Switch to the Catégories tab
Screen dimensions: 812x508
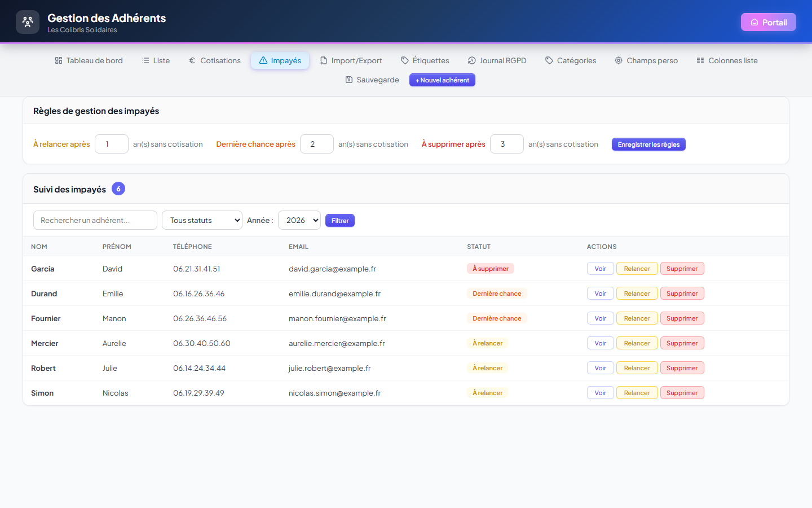571,60
